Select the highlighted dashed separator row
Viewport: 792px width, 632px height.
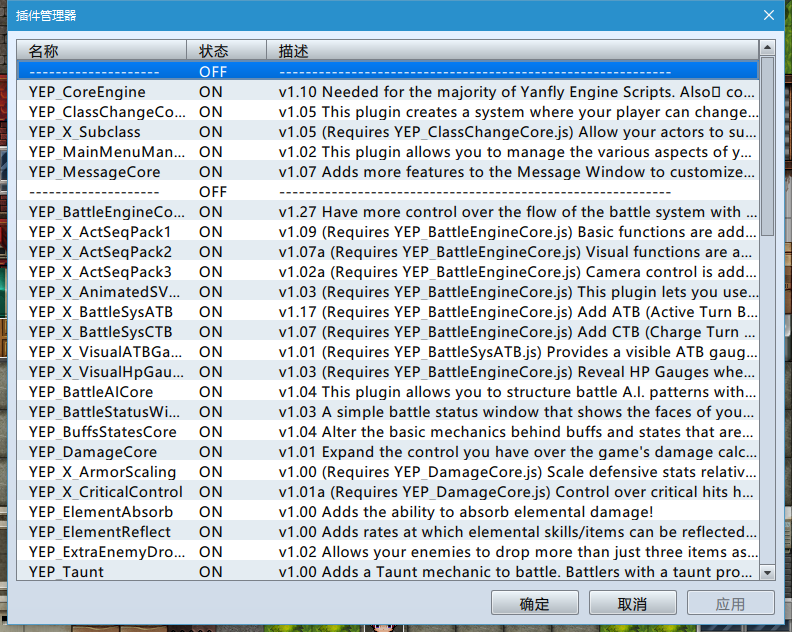(x=388, y=72)
